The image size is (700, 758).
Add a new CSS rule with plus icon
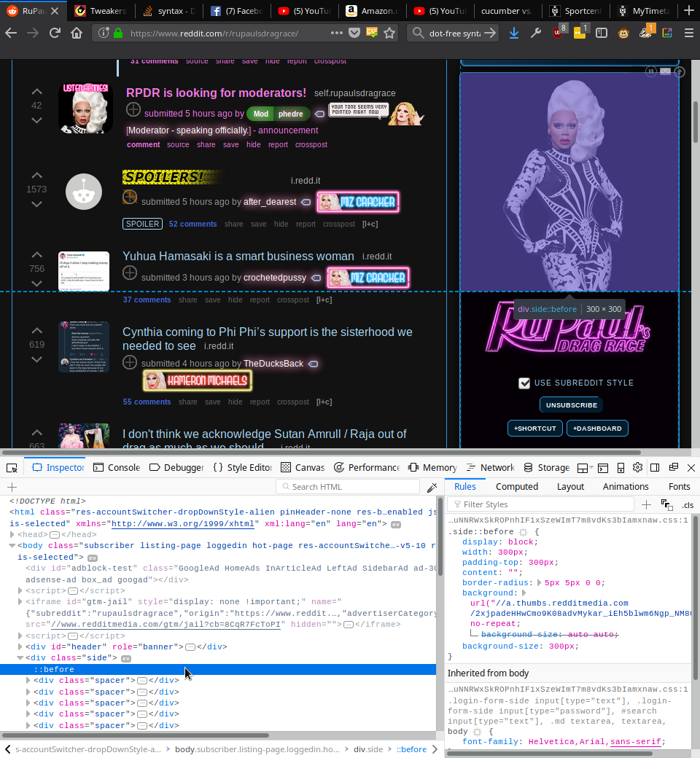coord(646,504)
